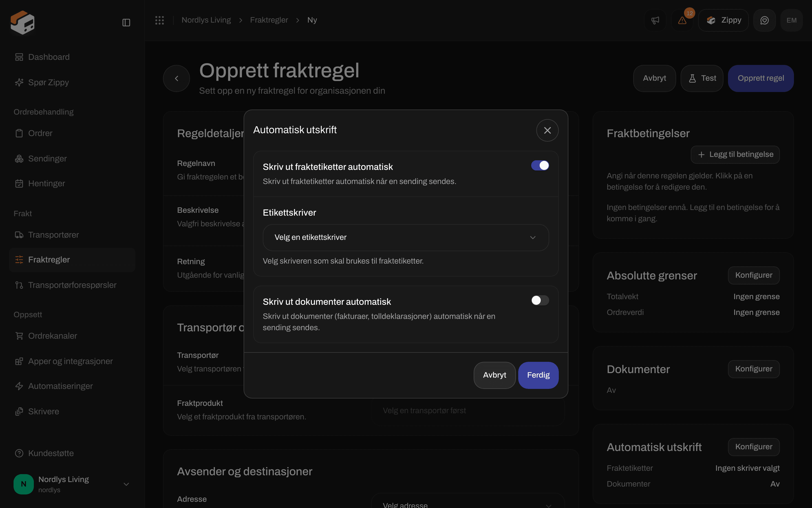Click the Hentinger calendar icon
812x508 pixels.
tap(19, 183)
